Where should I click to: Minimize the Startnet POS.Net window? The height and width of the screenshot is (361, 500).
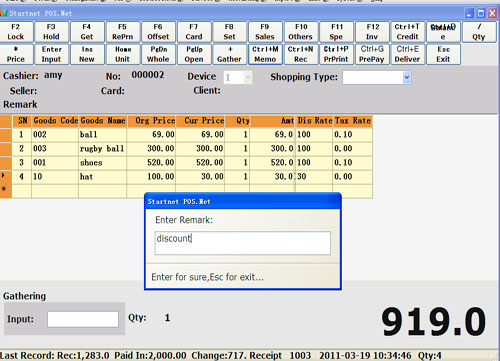469,13
